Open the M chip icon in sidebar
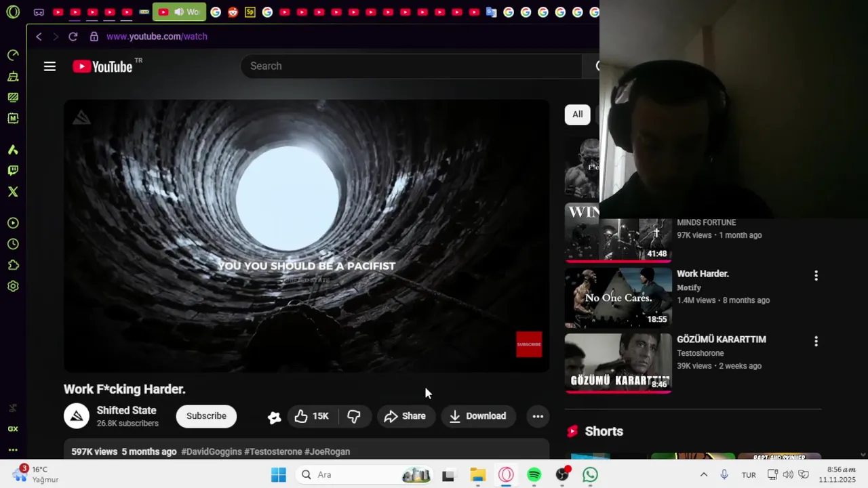The width and height of the screenshot is (868, 488). [x=13, y=118]
